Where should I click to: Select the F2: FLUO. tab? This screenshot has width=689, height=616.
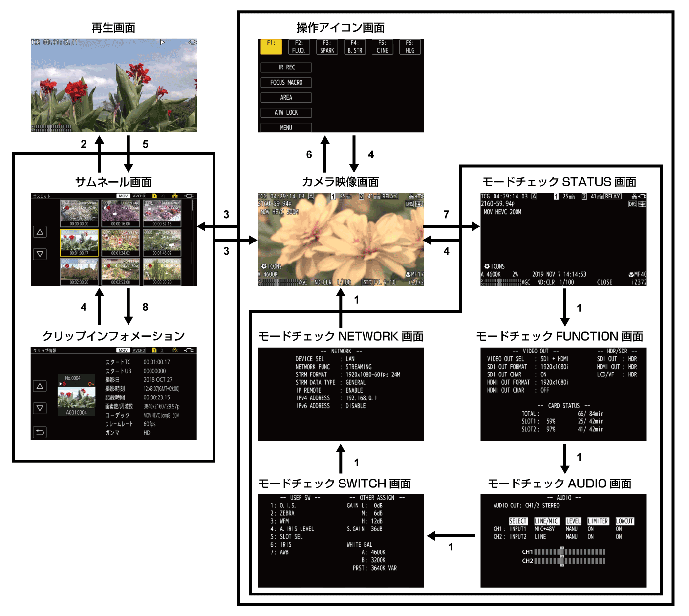coord(299,46)
